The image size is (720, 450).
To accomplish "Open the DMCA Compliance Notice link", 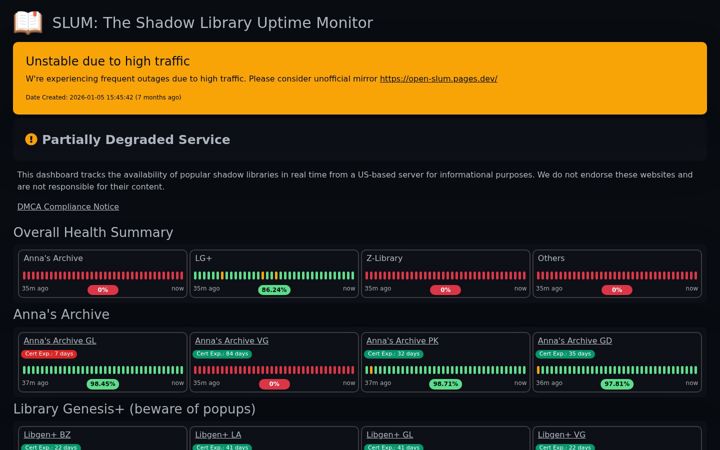I will point(68,207).
